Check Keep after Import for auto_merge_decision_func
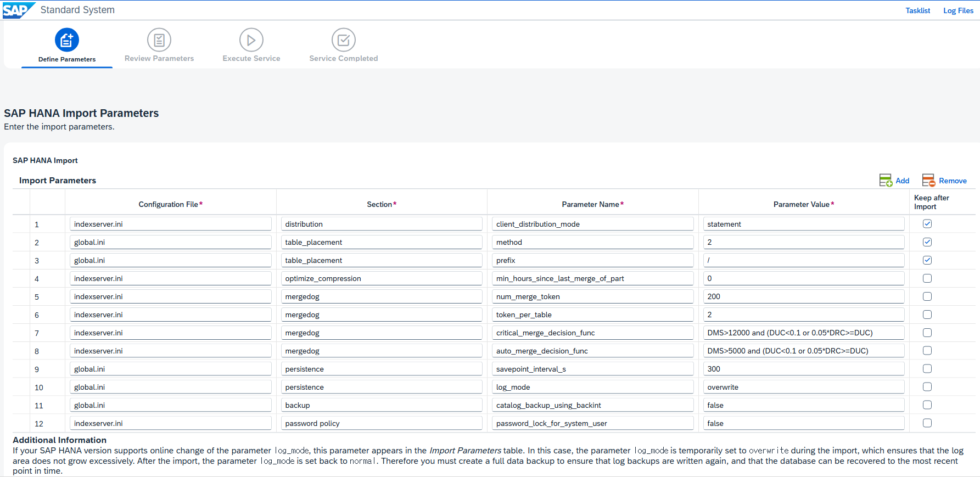 pos(927,351)
